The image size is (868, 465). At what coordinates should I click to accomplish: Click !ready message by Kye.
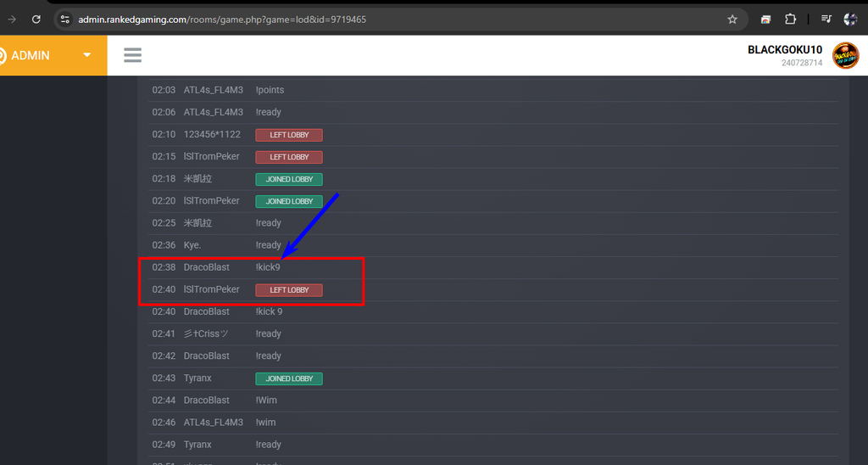[269, 245]
